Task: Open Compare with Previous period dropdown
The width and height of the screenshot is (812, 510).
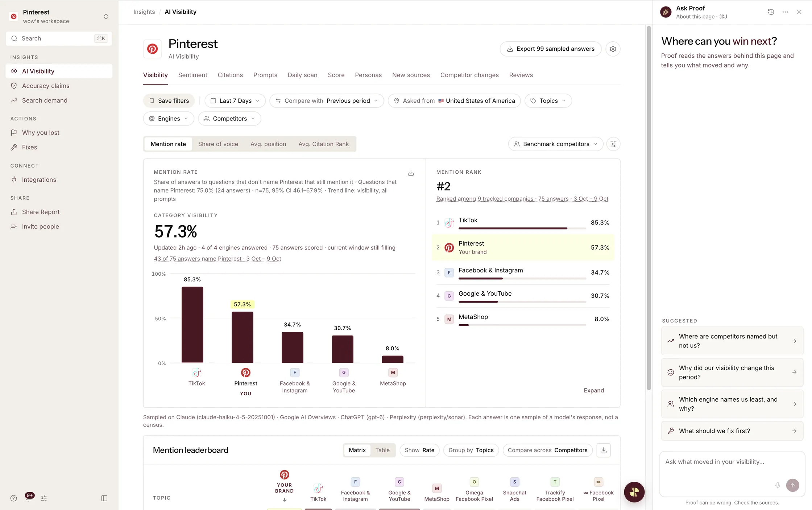Action: pyautogui.click(x=327, y=101)
